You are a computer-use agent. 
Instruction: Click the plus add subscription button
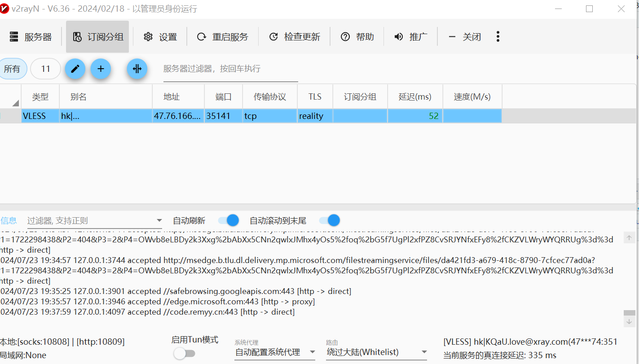pyautogui.click(x=101, y=69)
